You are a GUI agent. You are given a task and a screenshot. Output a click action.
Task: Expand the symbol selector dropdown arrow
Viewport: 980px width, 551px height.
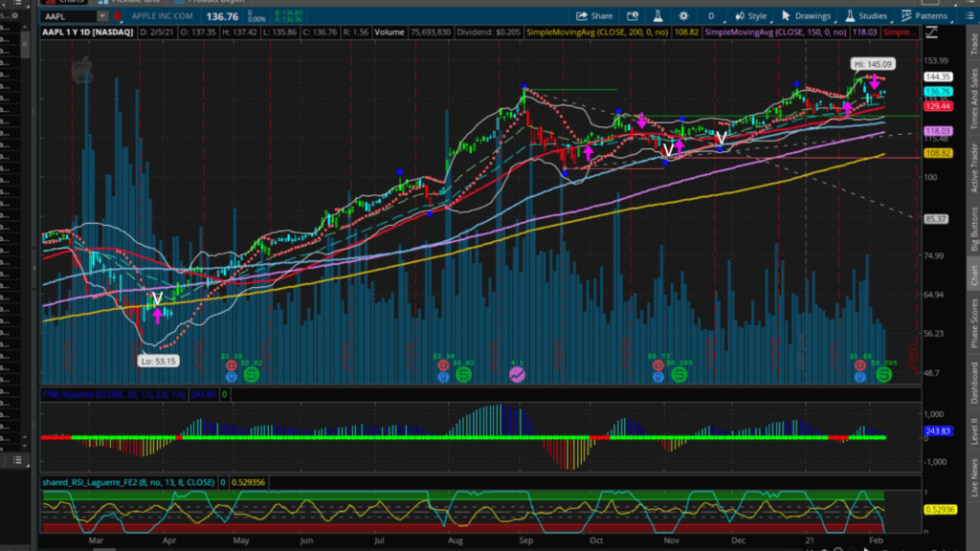coord(101,17)
